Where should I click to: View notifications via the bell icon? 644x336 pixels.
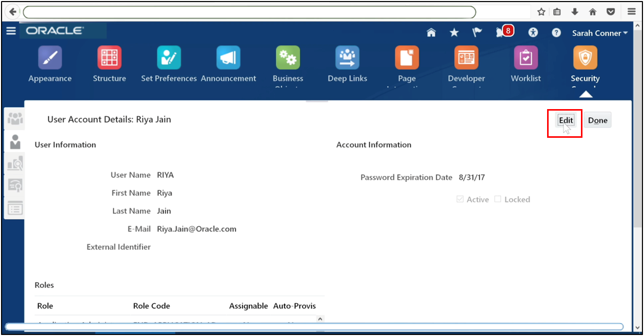[x=499, y=32]
